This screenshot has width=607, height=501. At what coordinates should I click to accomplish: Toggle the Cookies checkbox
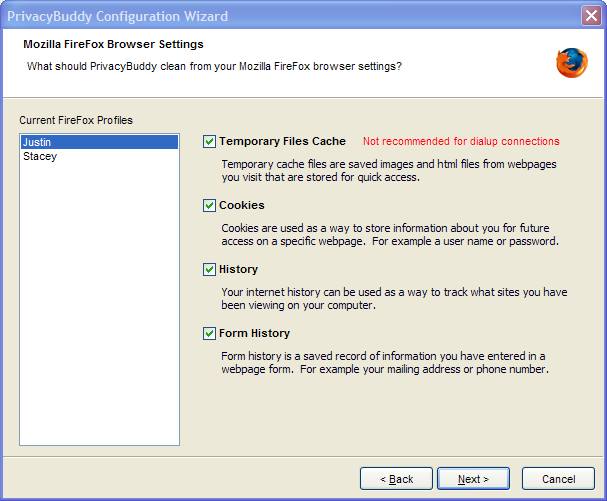click(209, 205)
